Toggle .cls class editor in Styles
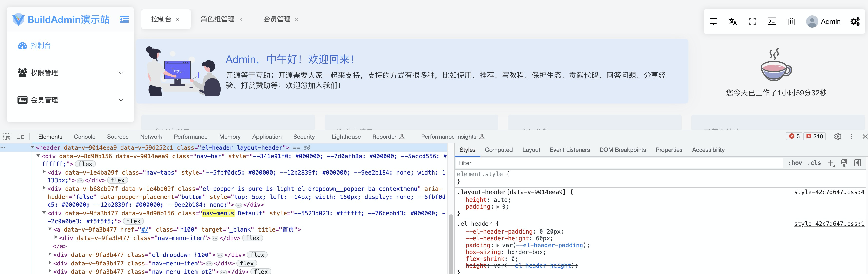This screenshot has width=868, height=274. [814, 163]
